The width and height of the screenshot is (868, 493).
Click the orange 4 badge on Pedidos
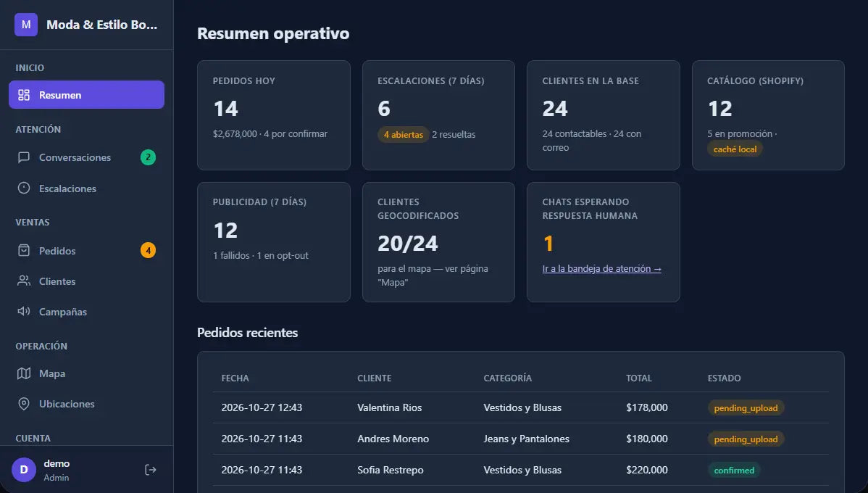[148, 250]
